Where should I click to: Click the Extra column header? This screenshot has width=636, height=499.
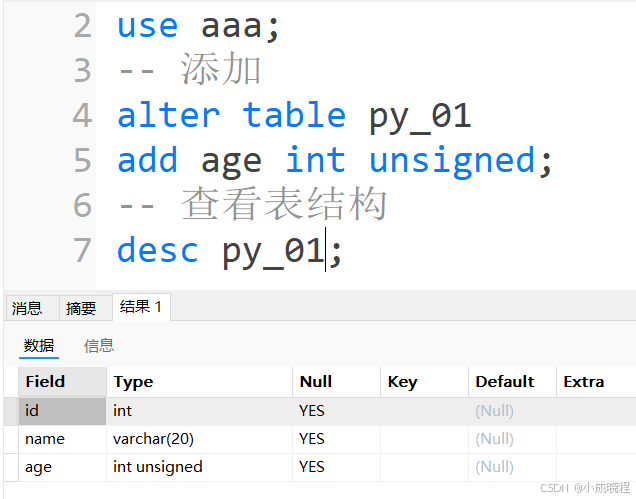click(584, 381)
